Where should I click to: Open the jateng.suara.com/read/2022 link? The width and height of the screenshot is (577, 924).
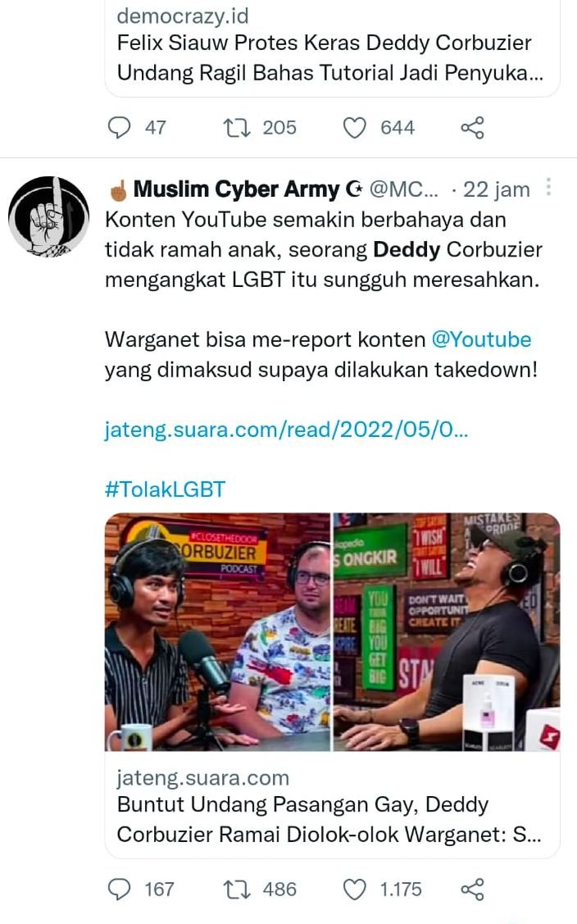pyautogui.click(x=286, y=430)
